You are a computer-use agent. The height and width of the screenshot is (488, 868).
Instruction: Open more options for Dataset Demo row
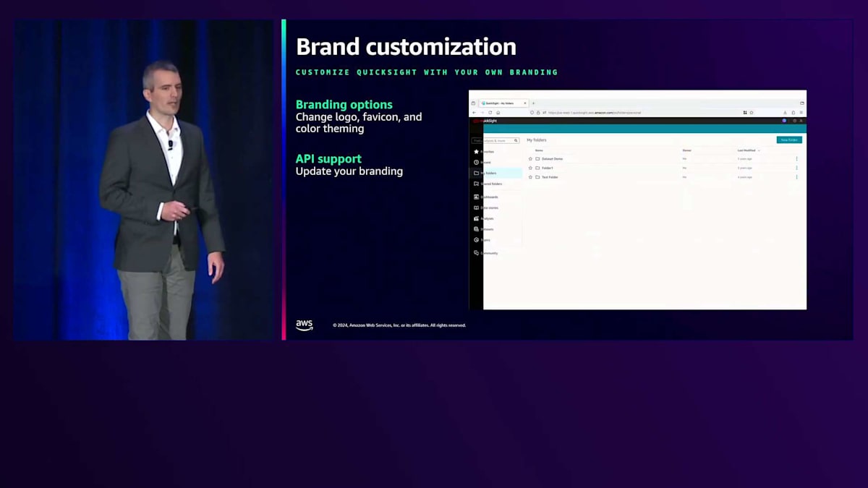796,158
